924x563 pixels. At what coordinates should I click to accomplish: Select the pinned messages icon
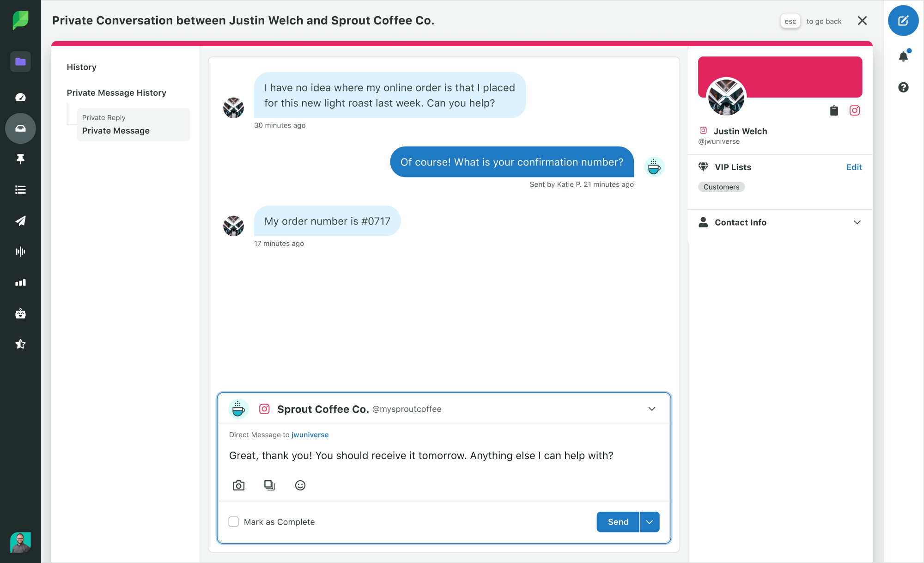[20, 159]
